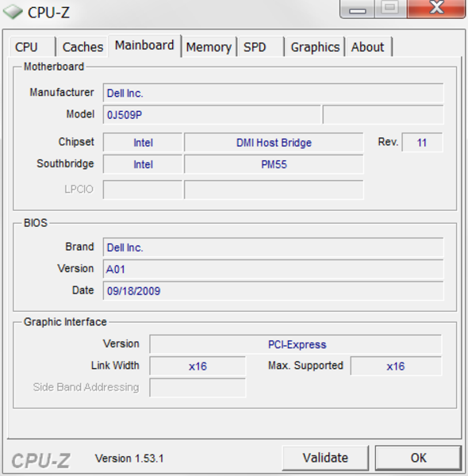Minimize the CPU-Z window
The height and width of the screenshot is (476, 468).
click(357, 9)
